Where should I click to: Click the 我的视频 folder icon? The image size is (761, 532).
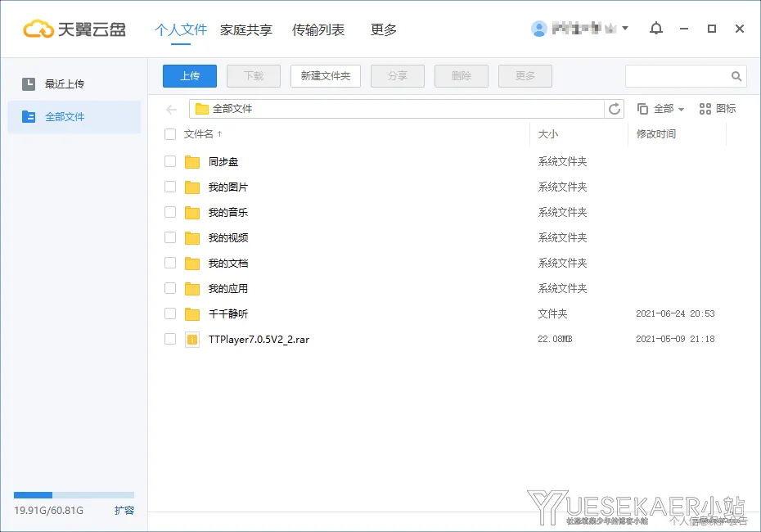[x=192, y=238]
